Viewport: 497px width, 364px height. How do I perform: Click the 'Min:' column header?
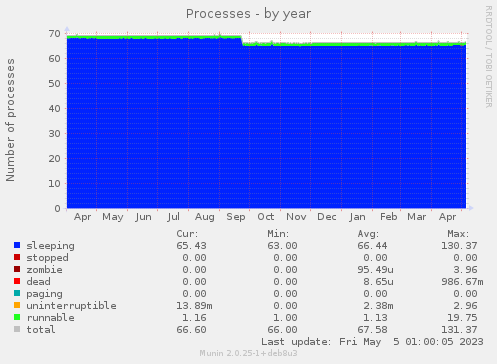pyautogui.click(x=278, y=234)
